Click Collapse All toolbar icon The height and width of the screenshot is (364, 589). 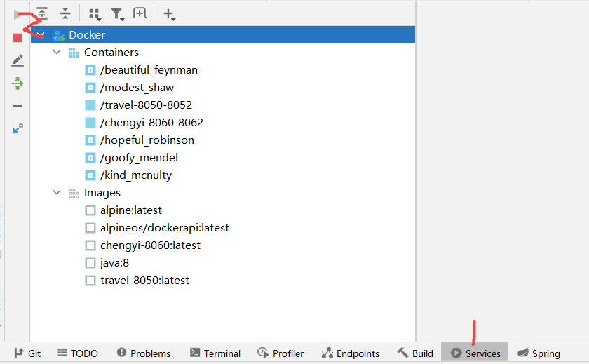click(65, 13)
